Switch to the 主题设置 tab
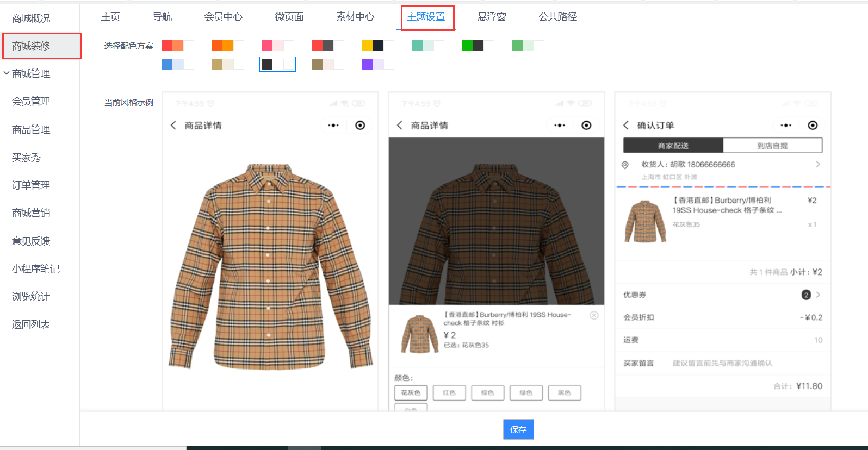Image resolution: width=868 pixels, height=450 pixels. (x=426, y=17)
